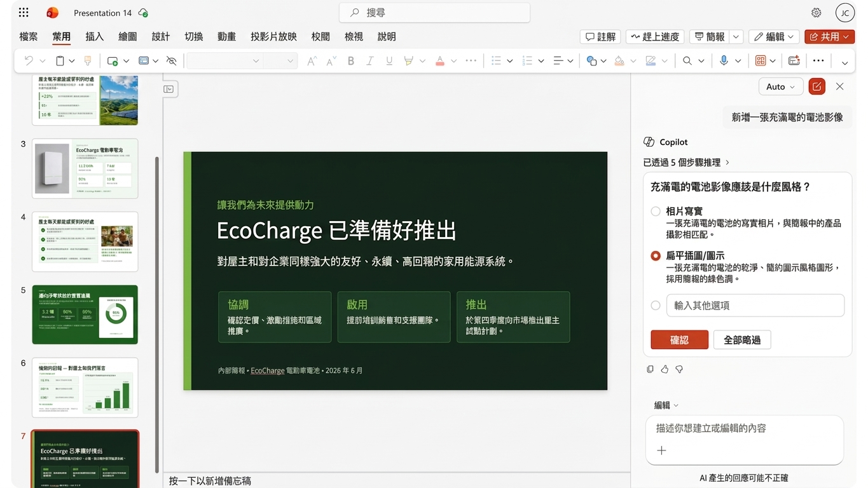The height and width of the screenshot is (488, 868).
Task: Show more font options ellipsis
Action: click(x=471, y=61)
